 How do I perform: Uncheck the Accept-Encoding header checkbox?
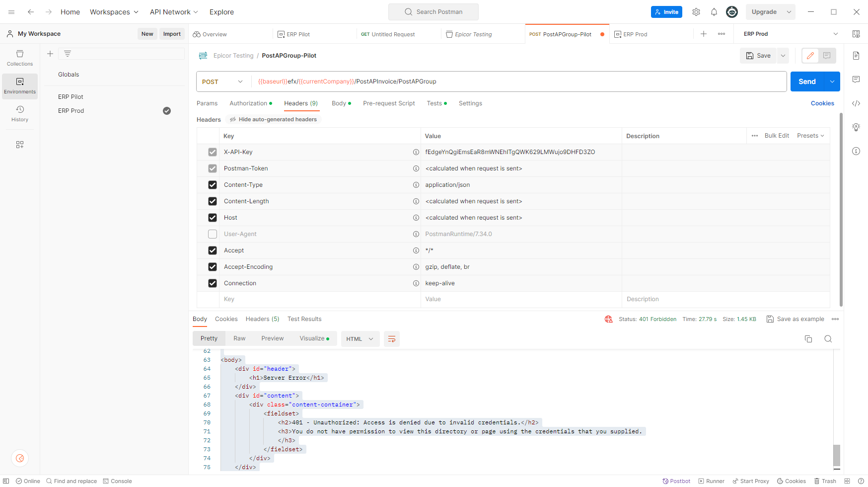[213, 267]
